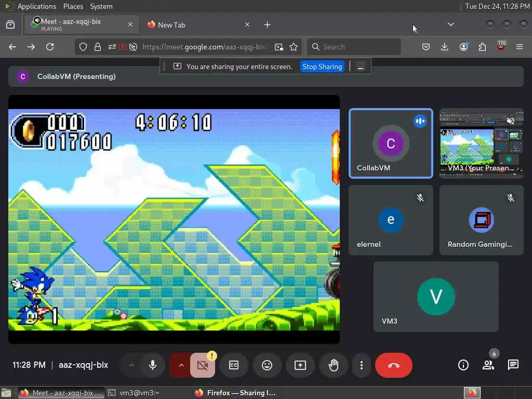532x399 pixels.
Task: Close the Meet browser tab
Action: point(130,24)
